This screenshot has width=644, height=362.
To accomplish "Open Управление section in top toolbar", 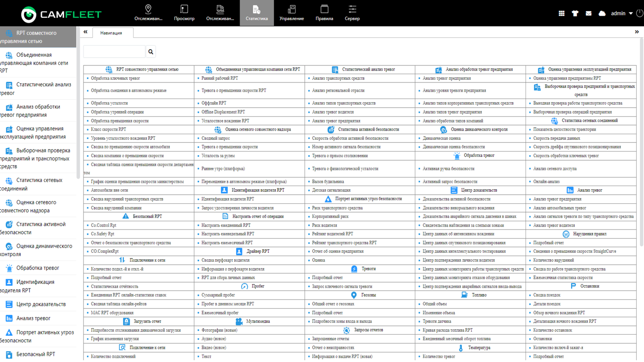I will (291, 13).
